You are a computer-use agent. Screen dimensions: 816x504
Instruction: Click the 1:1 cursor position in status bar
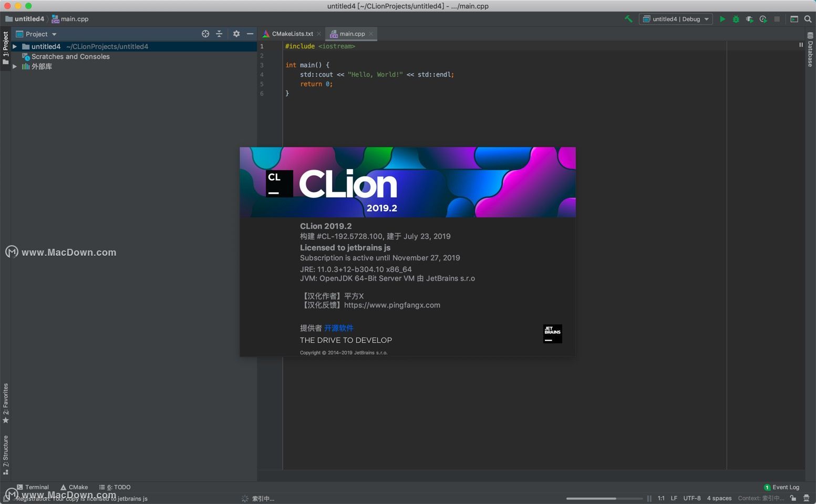[661, 498]
